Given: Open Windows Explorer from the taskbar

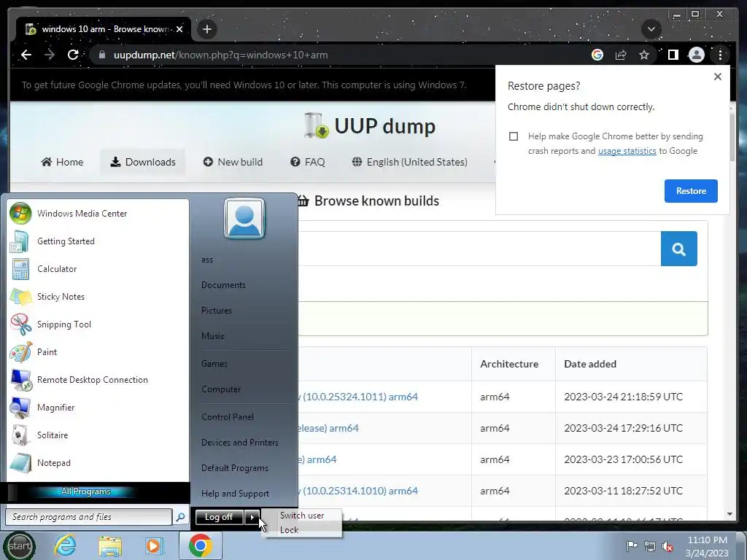Looking at the screenshot, I should (x=109, y=545).
